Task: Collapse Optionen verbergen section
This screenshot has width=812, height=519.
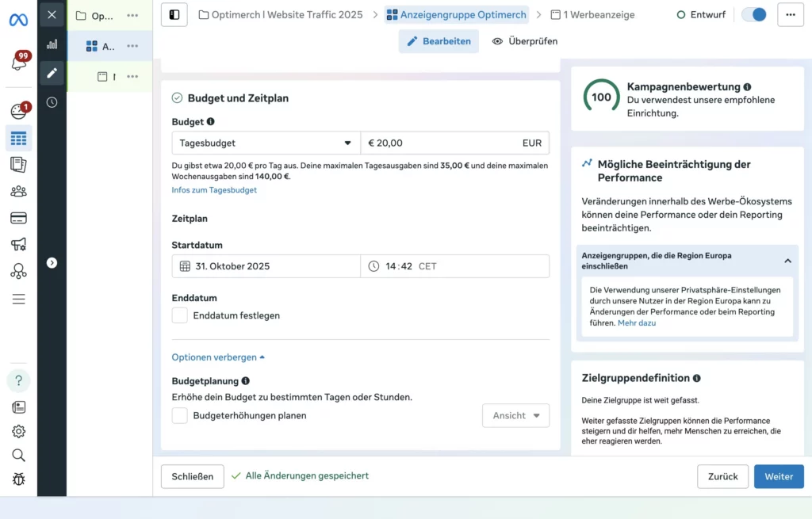Action: tap(218, 357)
